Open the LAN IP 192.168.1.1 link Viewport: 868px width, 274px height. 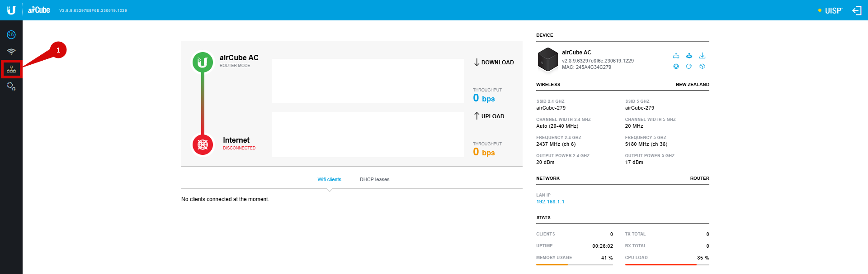pyautogui.click(x=550, y=202)
